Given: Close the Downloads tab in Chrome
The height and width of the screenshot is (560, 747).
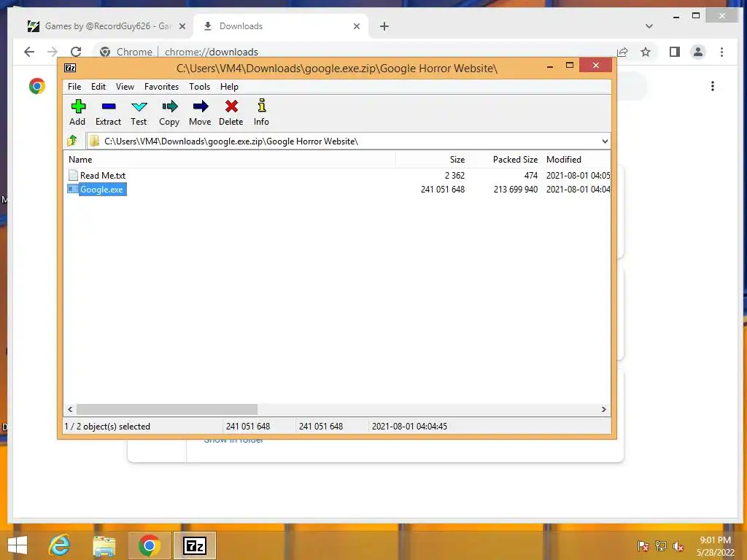Looking at the screenshot, I should point(357,26).
